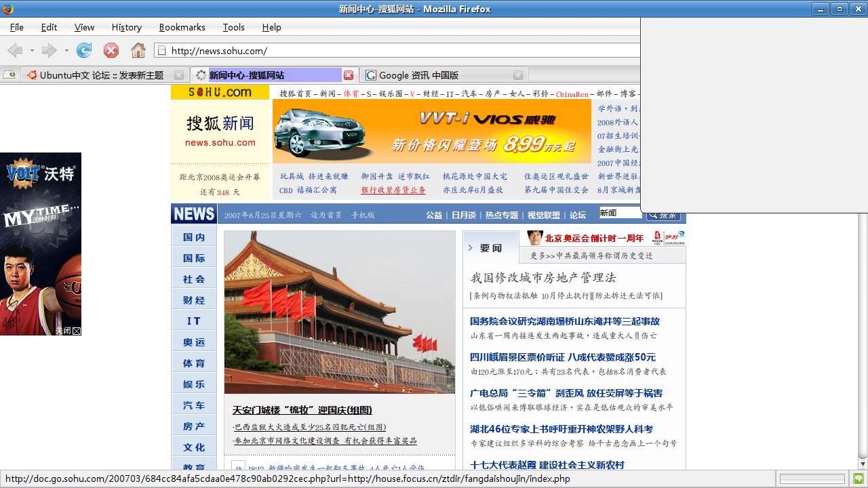Image resolution: width=868 pixels, height=488 pixels.
Task: Open the Back history dropdown arrow
Action: tap(31, 51)
